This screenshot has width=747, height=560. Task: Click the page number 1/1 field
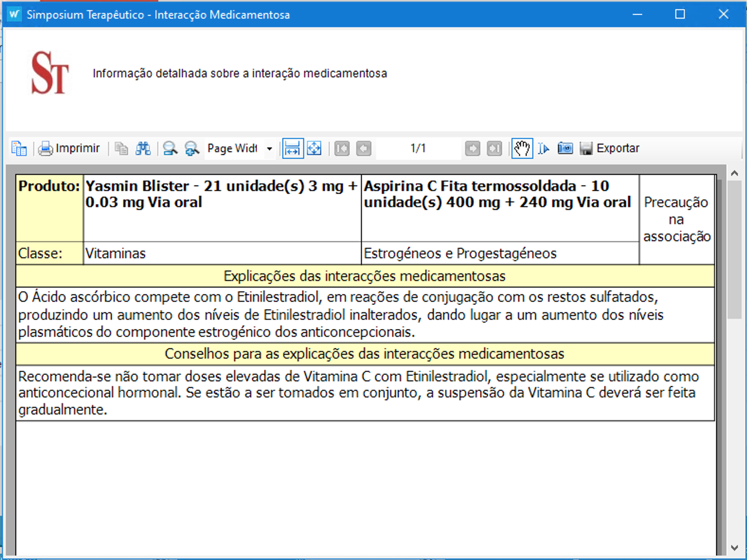[418, 149]
